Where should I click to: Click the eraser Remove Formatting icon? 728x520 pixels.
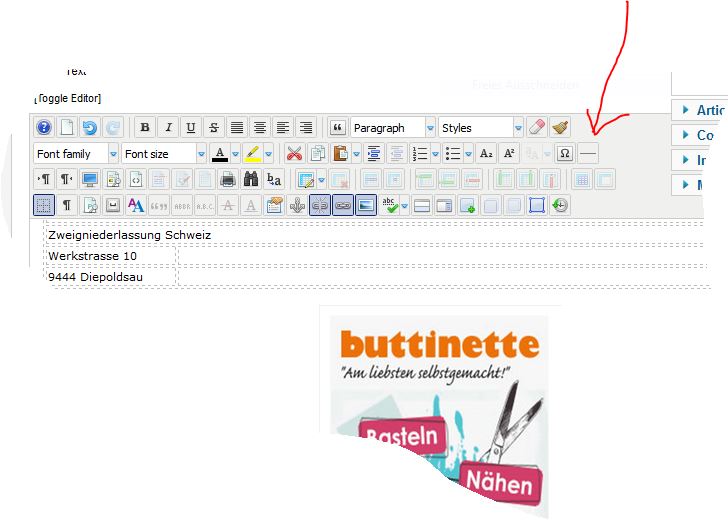(x=537, y=127)
